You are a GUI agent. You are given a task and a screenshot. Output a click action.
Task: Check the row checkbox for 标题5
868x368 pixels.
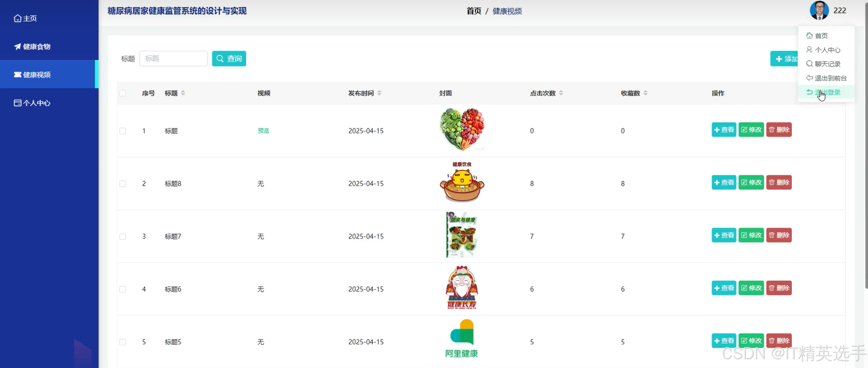123,342
